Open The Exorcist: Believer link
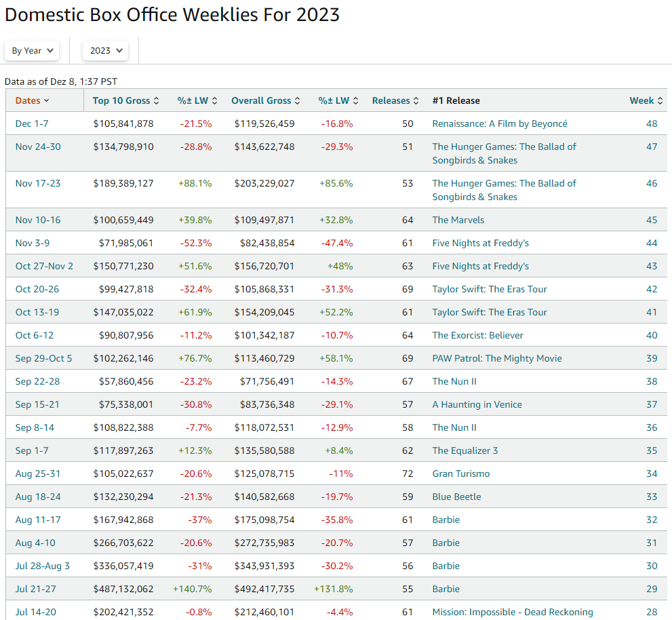 [477, 335]
